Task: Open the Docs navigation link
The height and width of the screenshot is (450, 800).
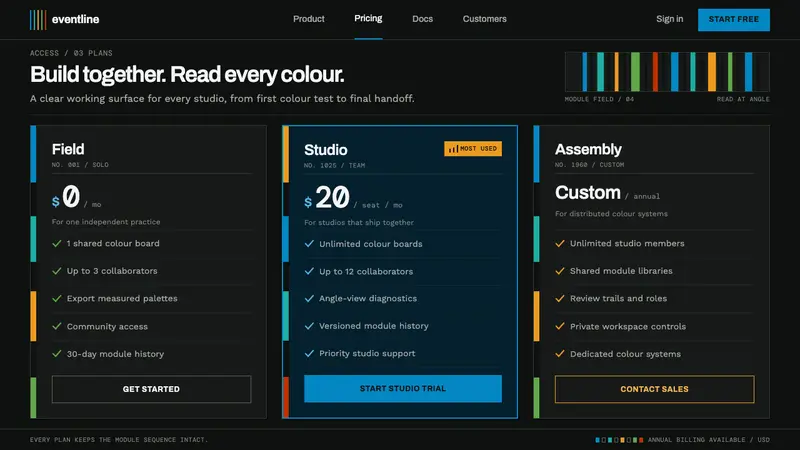Action: pyautogui.click(x=422, y=19)
